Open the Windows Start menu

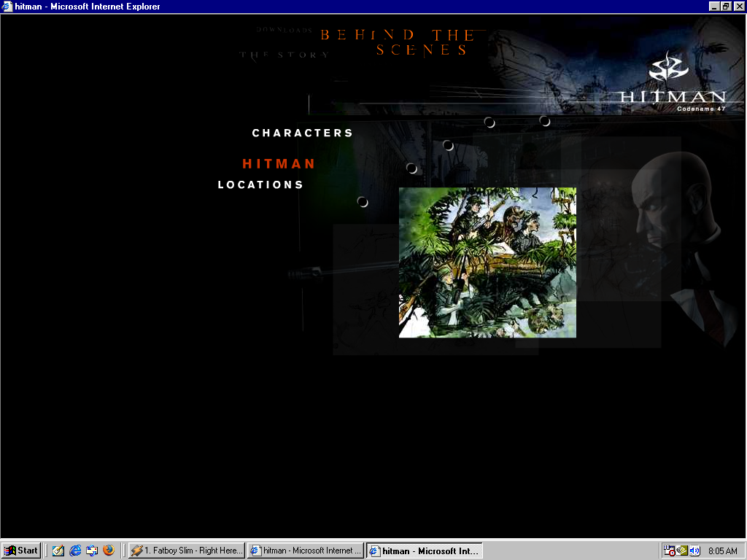(21, 551)
